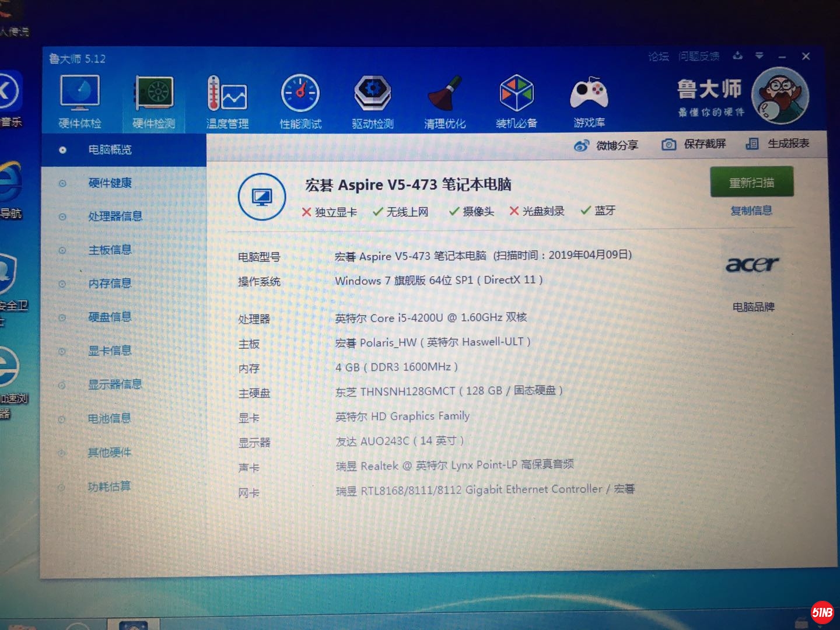Open 电池信息 battery info section
Screen dimensions: 840x630
pyautogui.click(x=109, y=418)
